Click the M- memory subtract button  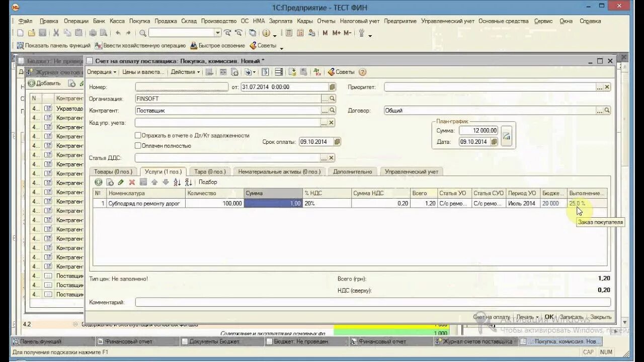click(348, 33)
